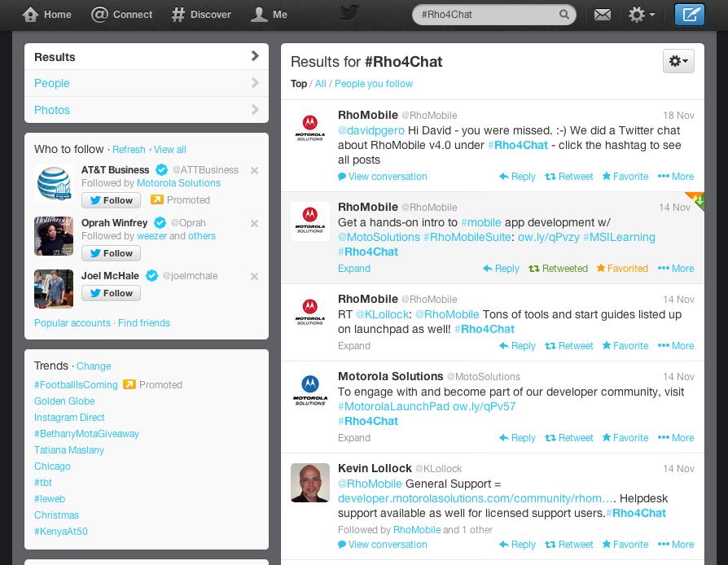Viewport: 728px width, 565px height.
Task: Dismiss Oprah Winfrey suggestion
Action: [x=254, y=223]
